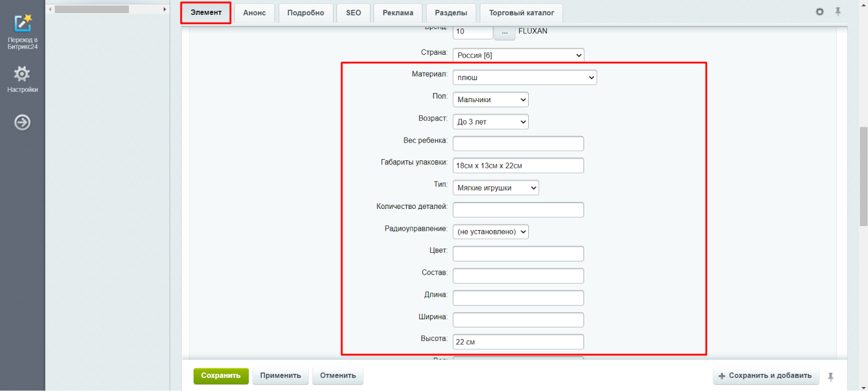Click the Радиоуправление label
Screen dimensions: 868x391
[416, 228]
